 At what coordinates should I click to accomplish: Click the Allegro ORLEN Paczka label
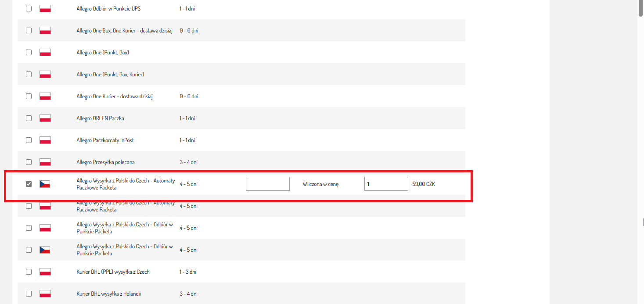(x=100, y=118)
